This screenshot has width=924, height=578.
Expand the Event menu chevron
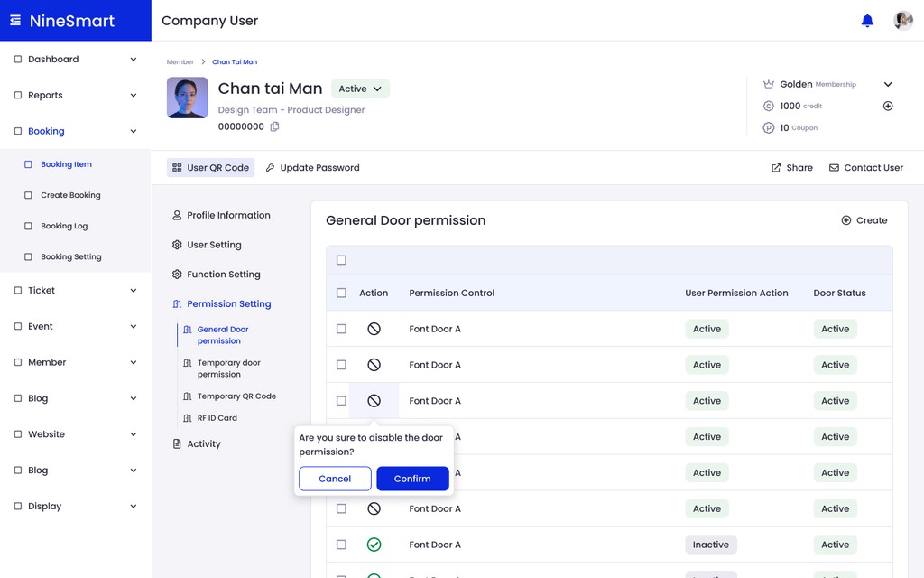[x=134, y=327]
